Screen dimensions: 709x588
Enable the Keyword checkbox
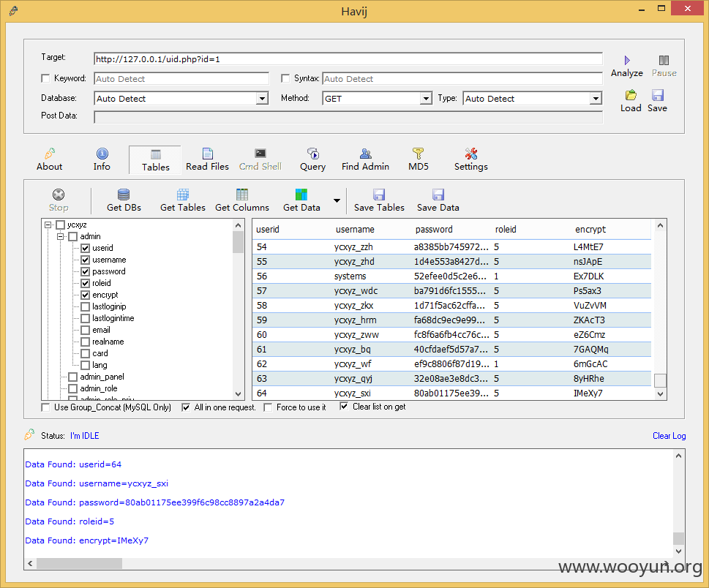point(45,78)
